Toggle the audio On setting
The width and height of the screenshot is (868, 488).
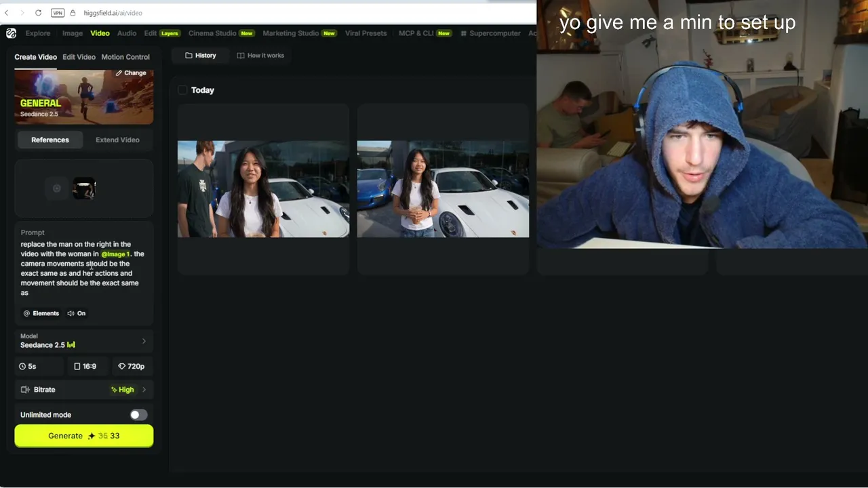[x=77, y=313]
